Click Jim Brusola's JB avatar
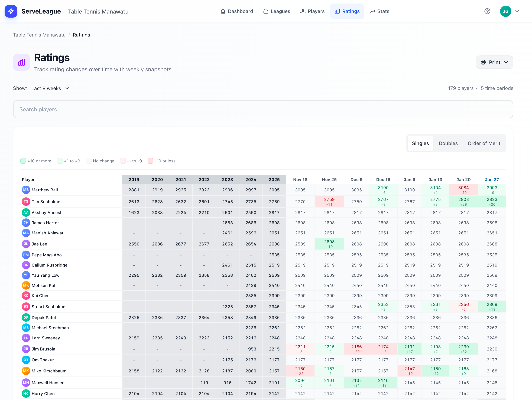The width and height of the screenshot is (532, 400). point(26,349)
